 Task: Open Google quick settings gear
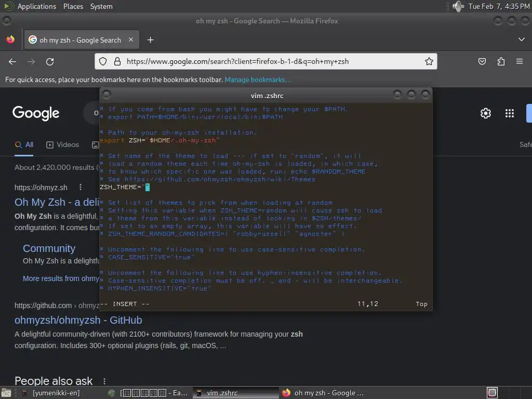(486, 113)
